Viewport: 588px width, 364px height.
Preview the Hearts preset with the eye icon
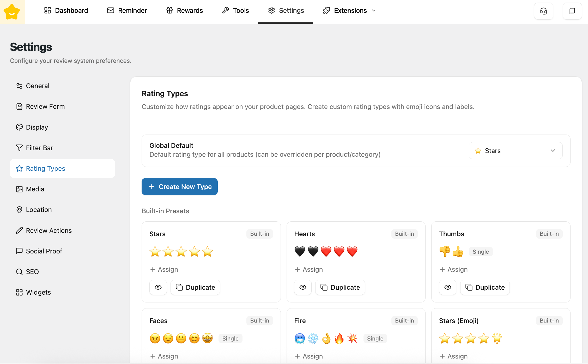303,287
